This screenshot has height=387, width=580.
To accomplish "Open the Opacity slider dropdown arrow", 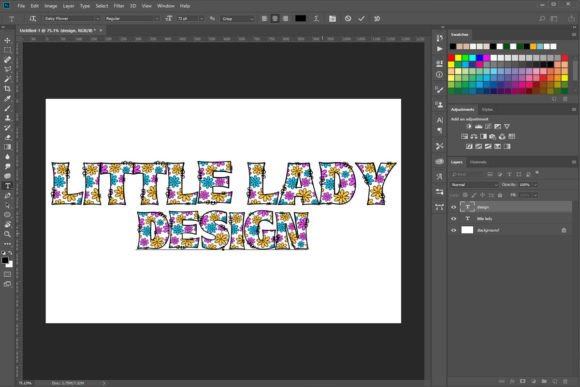I will [x=535, y=185].
